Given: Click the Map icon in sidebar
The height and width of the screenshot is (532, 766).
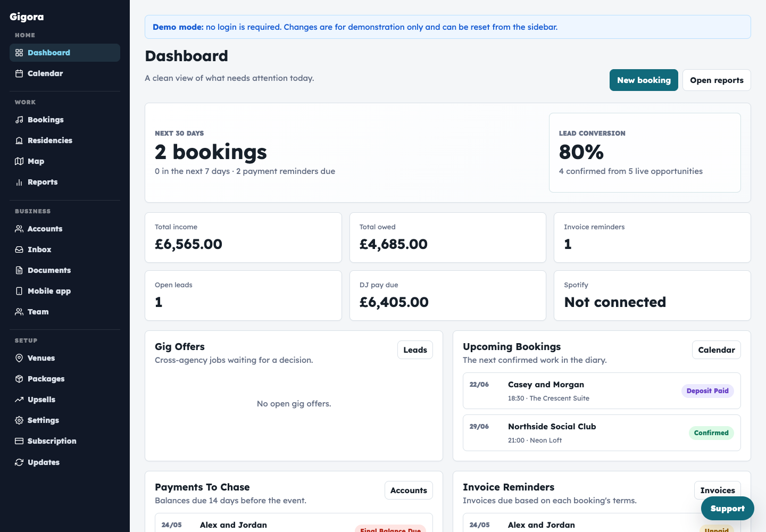Looking at the screenshot, I should (x=19, y=161).
